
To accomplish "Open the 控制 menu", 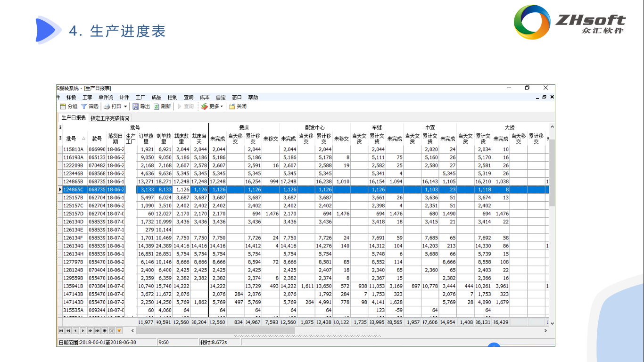I will (173, 98).
